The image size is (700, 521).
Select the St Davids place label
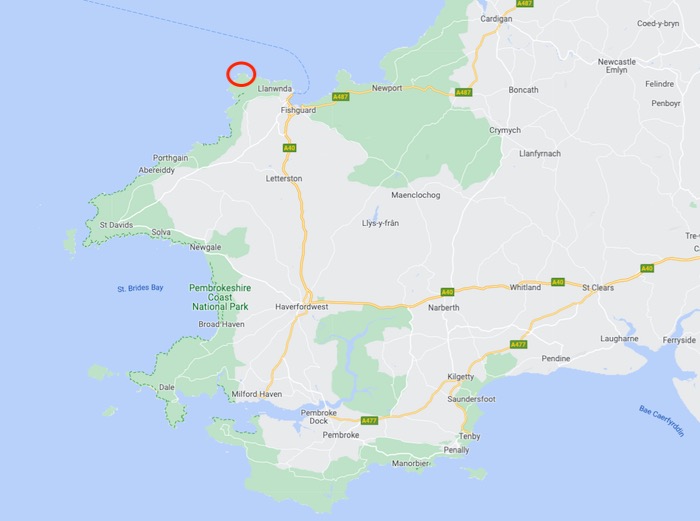pyautogui.click(x=116, y=225)
